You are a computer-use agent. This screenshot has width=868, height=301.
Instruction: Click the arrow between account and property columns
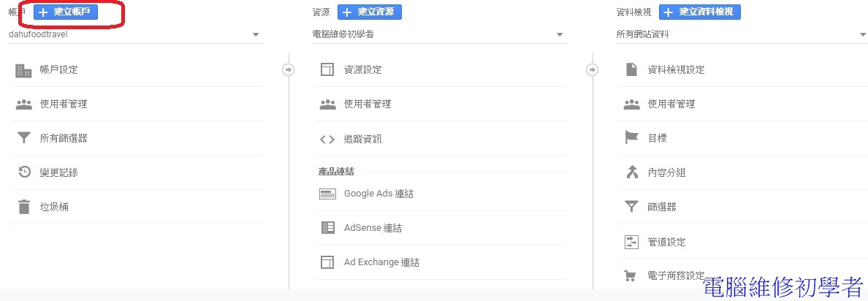[288, 70]
